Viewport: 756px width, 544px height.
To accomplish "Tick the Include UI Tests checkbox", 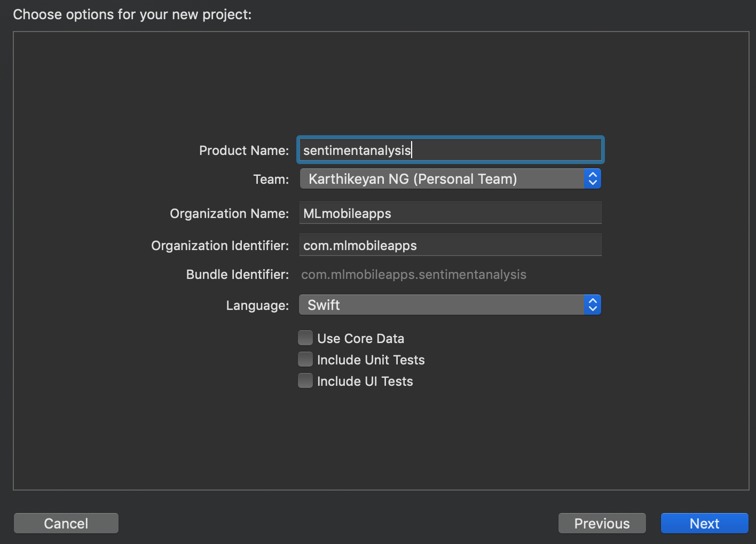I will click(305, 381).
